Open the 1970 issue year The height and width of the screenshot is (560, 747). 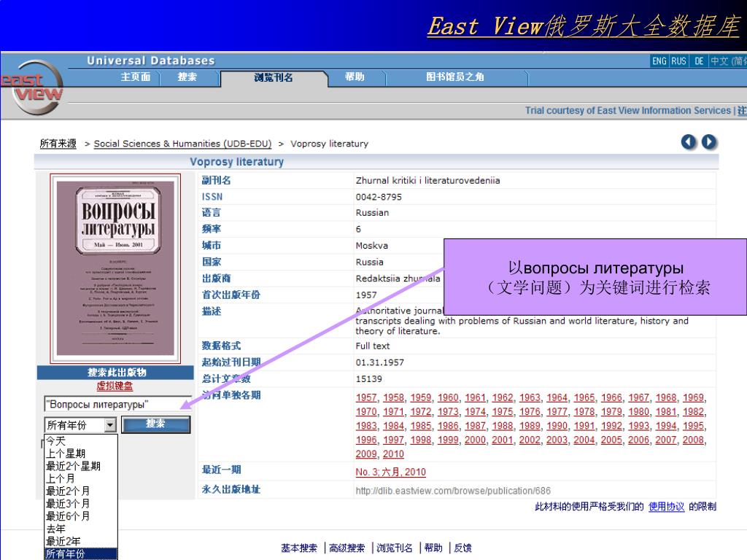366,412
